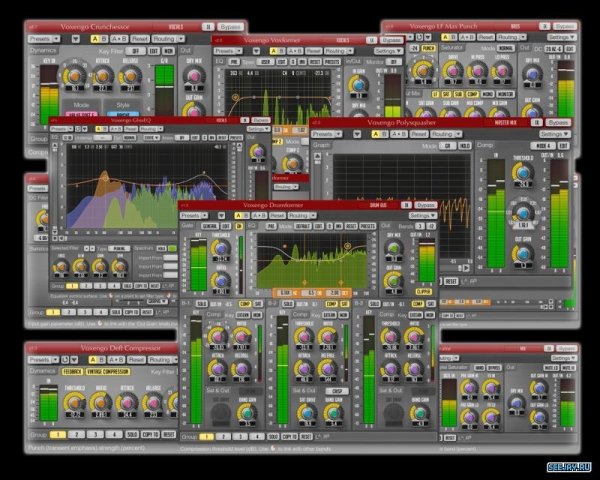Open Presets dropdown in Polysquasher window

(326, 134)
